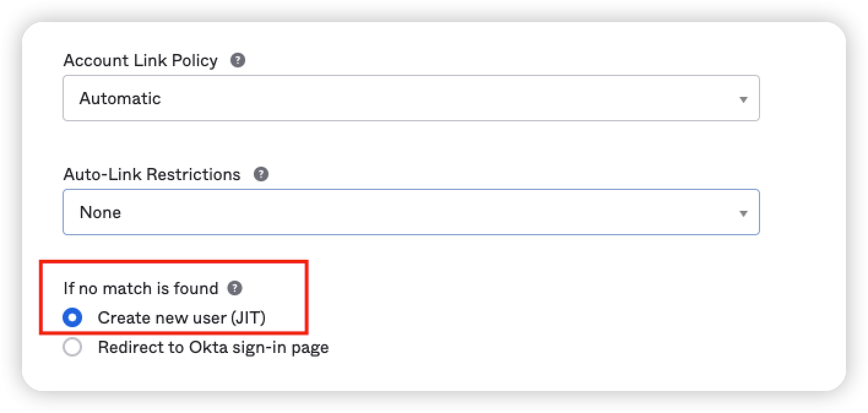The height and width of the screenshot is (413, 868).
Task: Click the "Automatic" value in the policy selector
Action: 120,99
